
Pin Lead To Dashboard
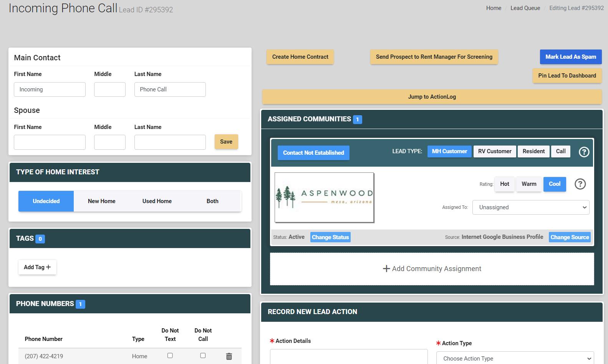(x=567, y=76)
